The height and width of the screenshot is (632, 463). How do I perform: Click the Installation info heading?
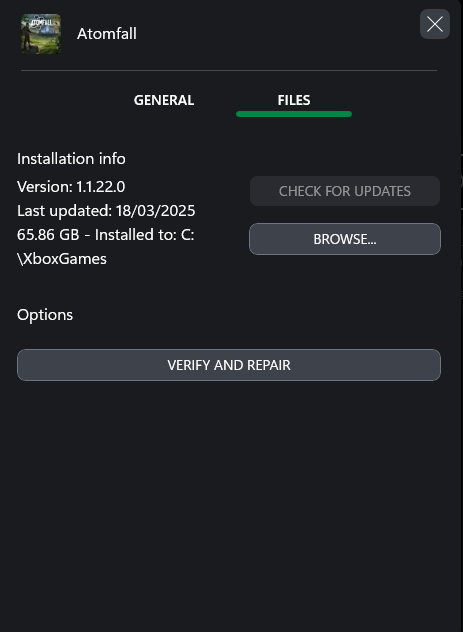coord(71,159)
